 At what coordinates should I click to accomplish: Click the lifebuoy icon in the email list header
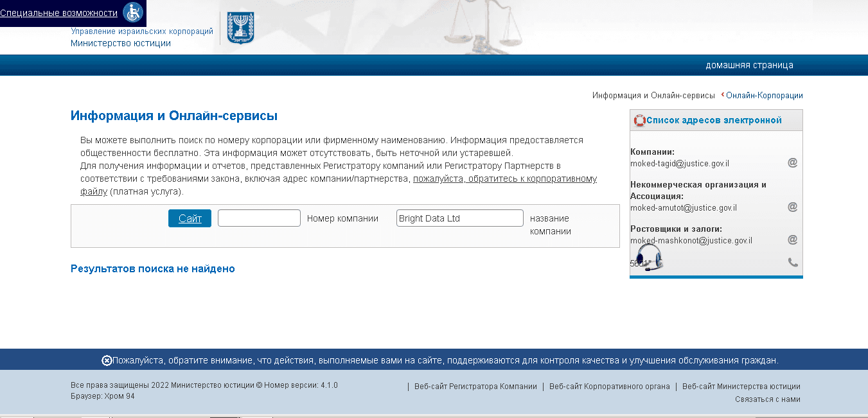[x=639, y=120]
